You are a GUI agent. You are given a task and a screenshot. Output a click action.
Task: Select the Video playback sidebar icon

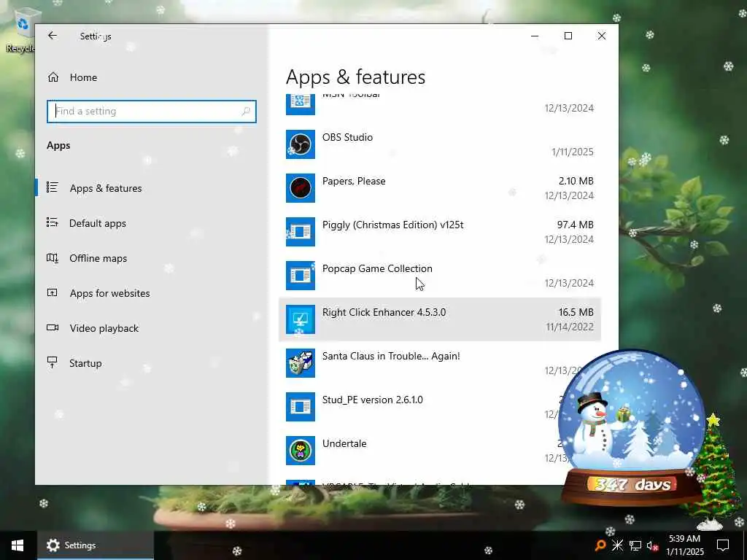[52, 327]
